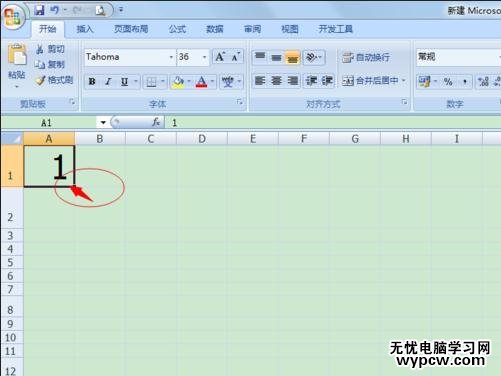Viewport: 501px width, 376px height.
Task: Open underline style dropdown
Action: point(136,81)
